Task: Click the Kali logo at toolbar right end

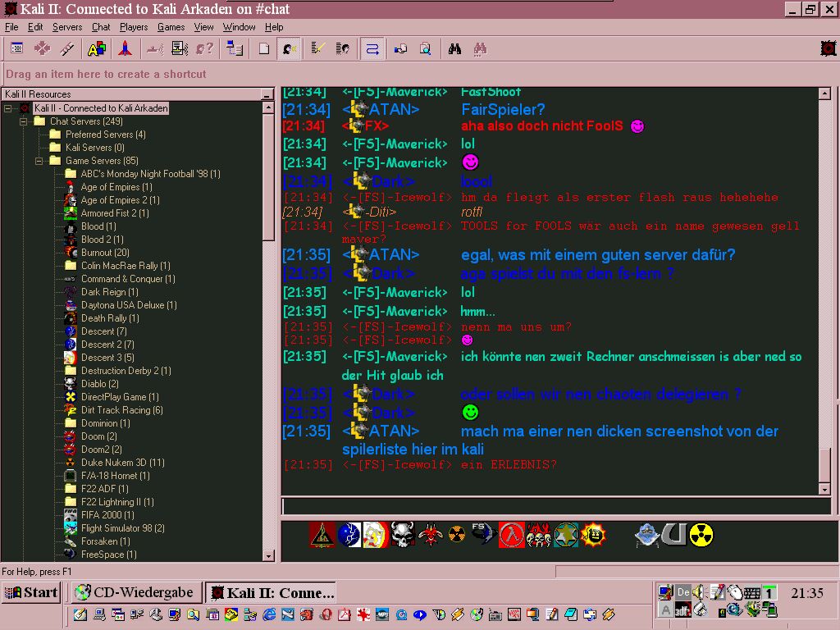Action: pyautogui.click(x=829, y=48)
